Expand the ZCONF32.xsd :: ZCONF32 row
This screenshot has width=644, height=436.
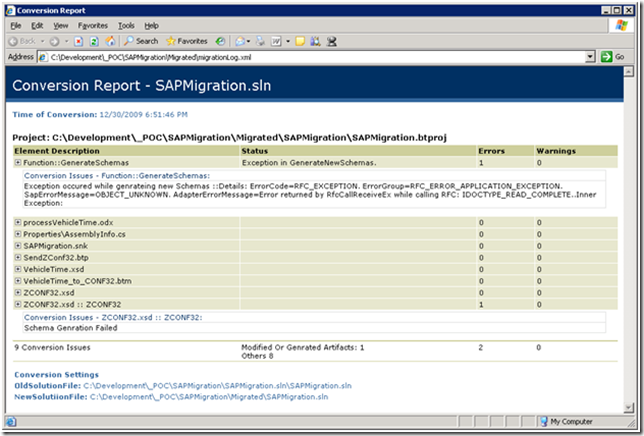[18, 305]
